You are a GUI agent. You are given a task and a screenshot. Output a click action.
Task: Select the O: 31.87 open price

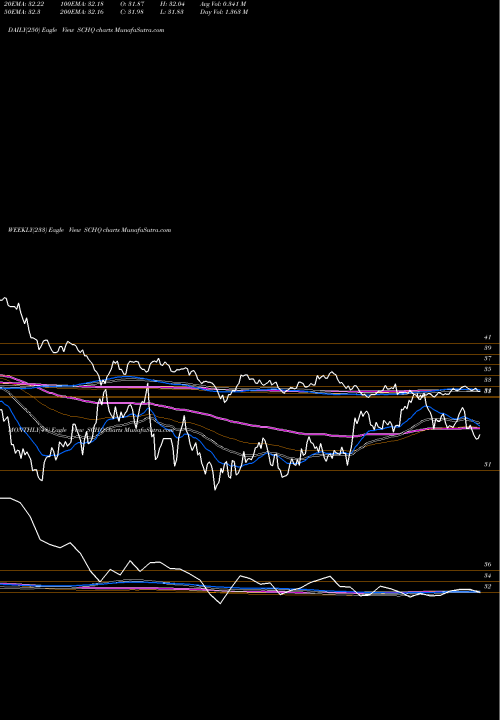point(132,4)
